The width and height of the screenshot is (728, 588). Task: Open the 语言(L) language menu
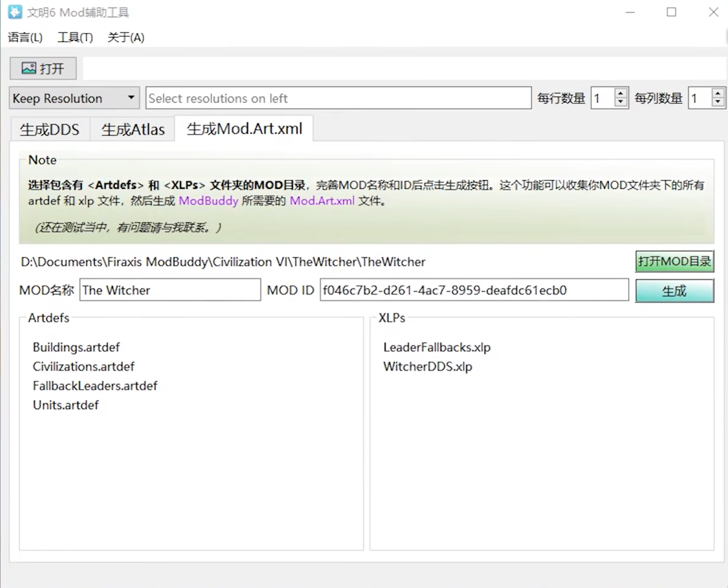click(25, 37)
